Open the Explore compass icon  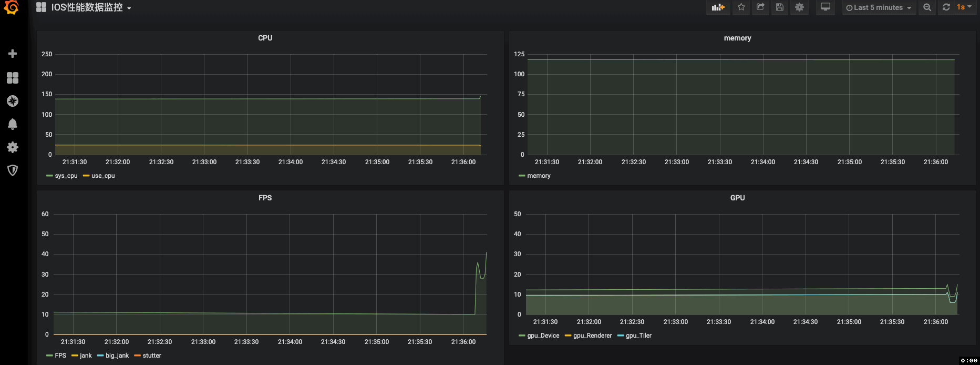click(13, 101)
